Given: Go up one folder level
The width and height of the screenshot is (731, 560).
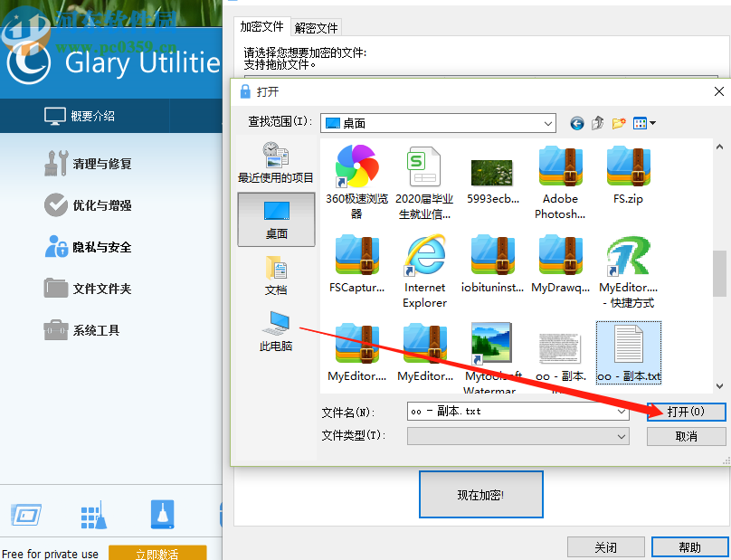Looking at the screenshot, I should 598,123.
